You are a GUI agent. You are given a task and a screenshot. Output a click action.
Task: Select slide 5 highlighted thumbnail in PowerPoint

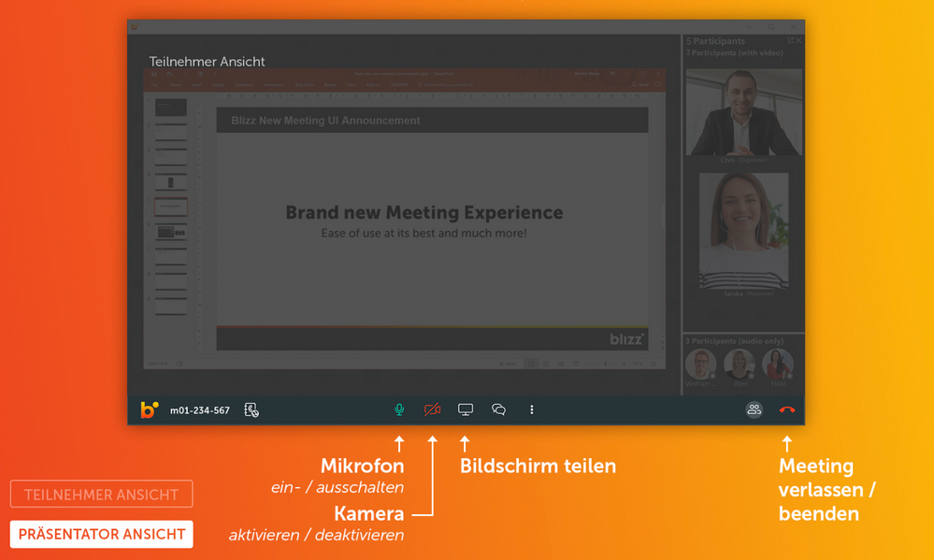(x=171, y=207)
